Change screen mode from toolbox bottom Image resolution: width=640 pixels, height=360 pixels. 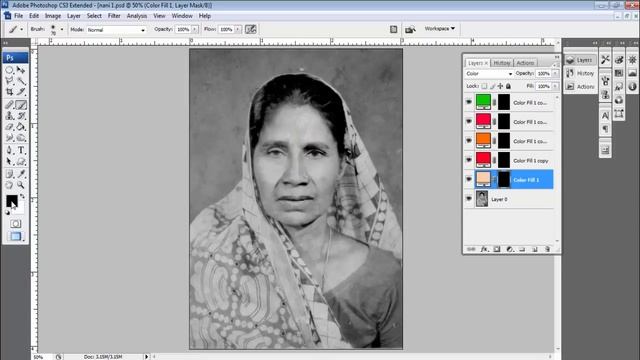16,236
